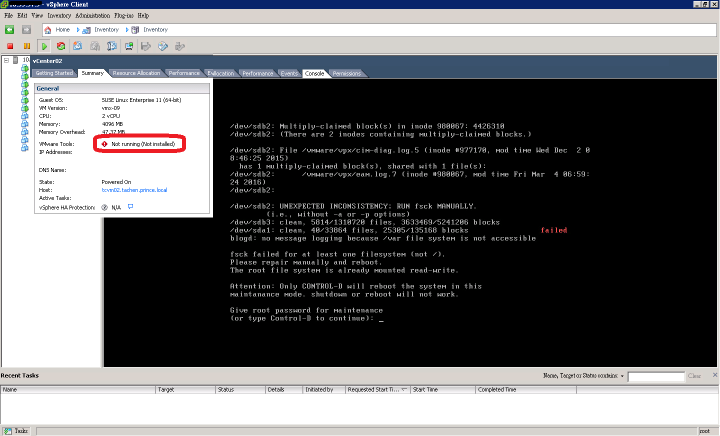Viewport: 720px width, 436px height.
Task: Open the host link in Summary panel
Action: (134, 190)
